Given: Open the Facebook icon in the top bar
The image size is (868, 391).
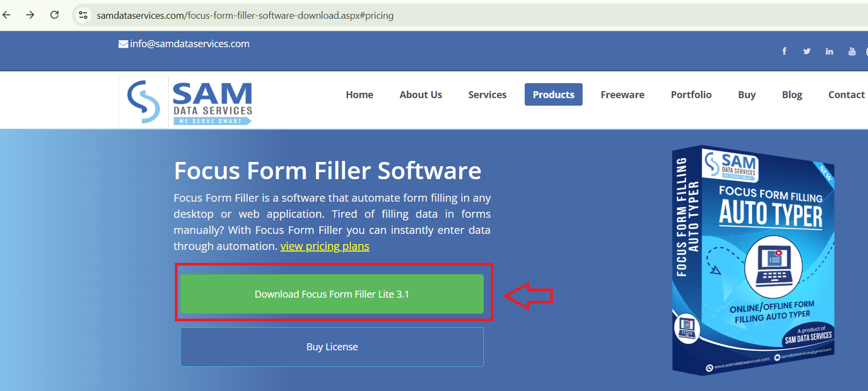Looking at the screenshot, I should tap(784, 51).
